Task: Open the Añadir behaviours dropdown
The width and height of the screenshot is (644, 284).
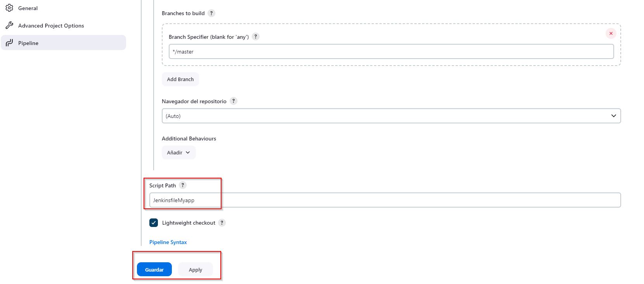Action: 178,152
